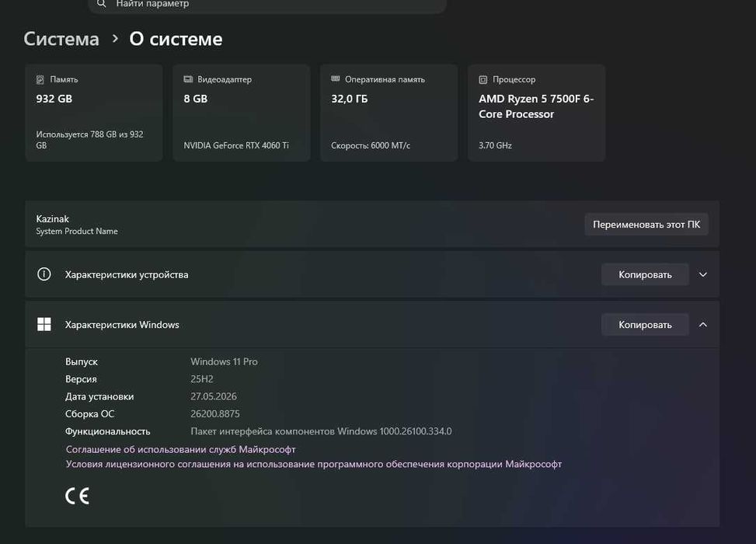Viewport: 756px width, 544px height.
Task: Click the Характеристики устройства header row
Action: pyautogui.click(x=372, y=274)
